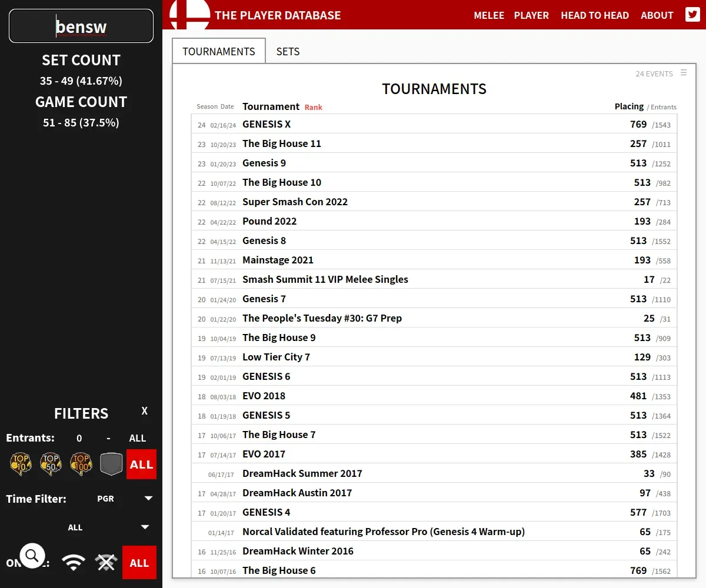Open the Genesis 9 tournament row

[x=434, y=163]
